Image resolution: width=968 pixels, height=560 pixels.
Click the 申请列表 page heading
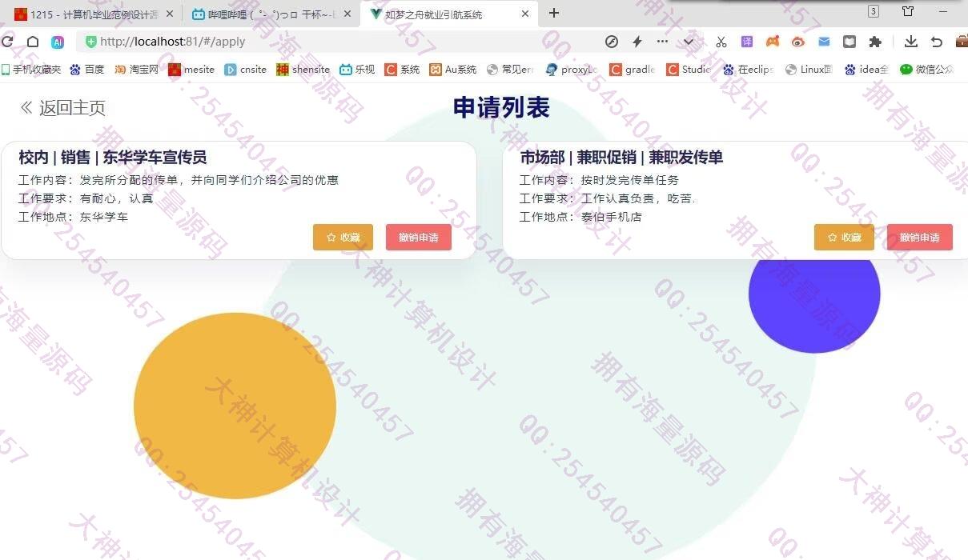click(501, 107)
